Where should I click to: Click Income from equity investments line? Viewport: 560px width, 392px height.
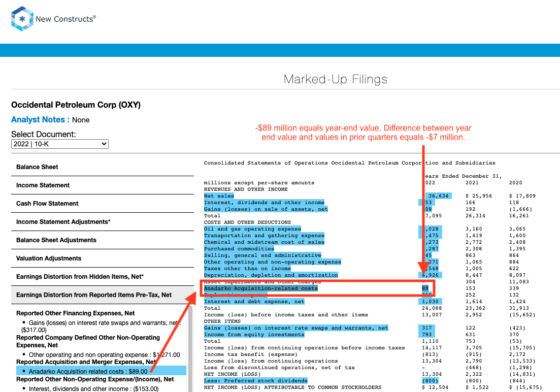click(254, 335)
